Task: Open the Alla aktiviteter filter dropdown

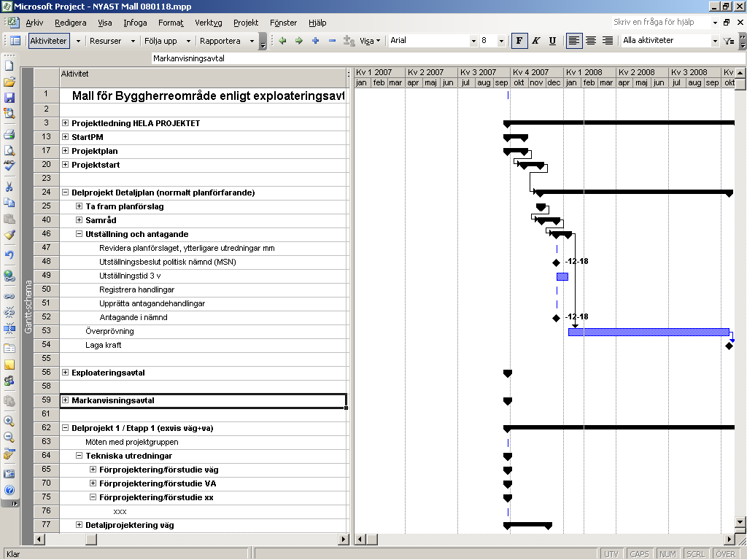Action: coord(715,41)
